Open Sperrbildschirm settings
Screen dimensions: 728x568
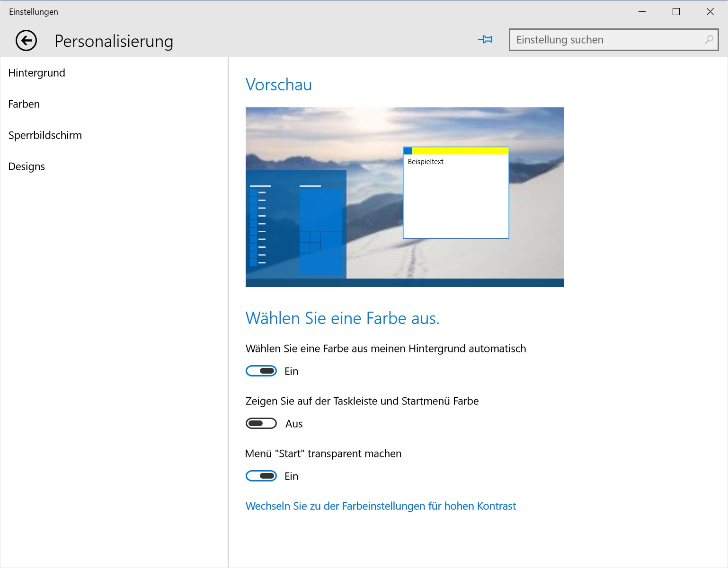point(45,135)
